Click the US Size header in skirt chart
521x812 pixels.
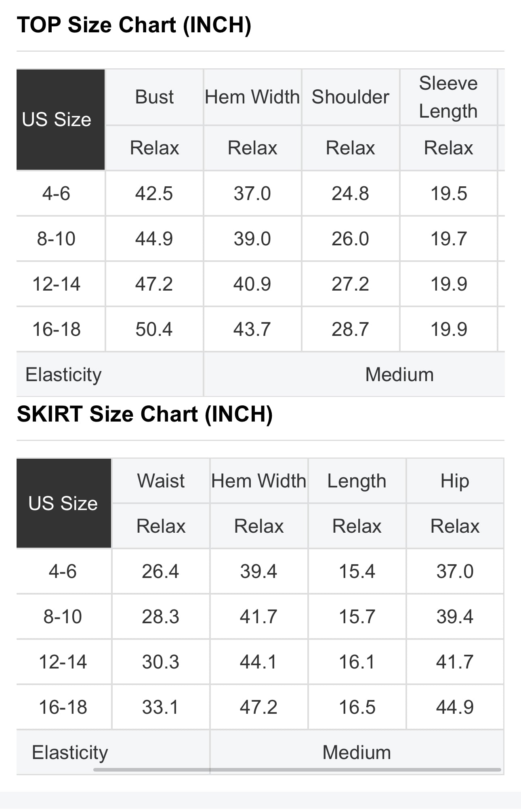click(x=63, y=504)
